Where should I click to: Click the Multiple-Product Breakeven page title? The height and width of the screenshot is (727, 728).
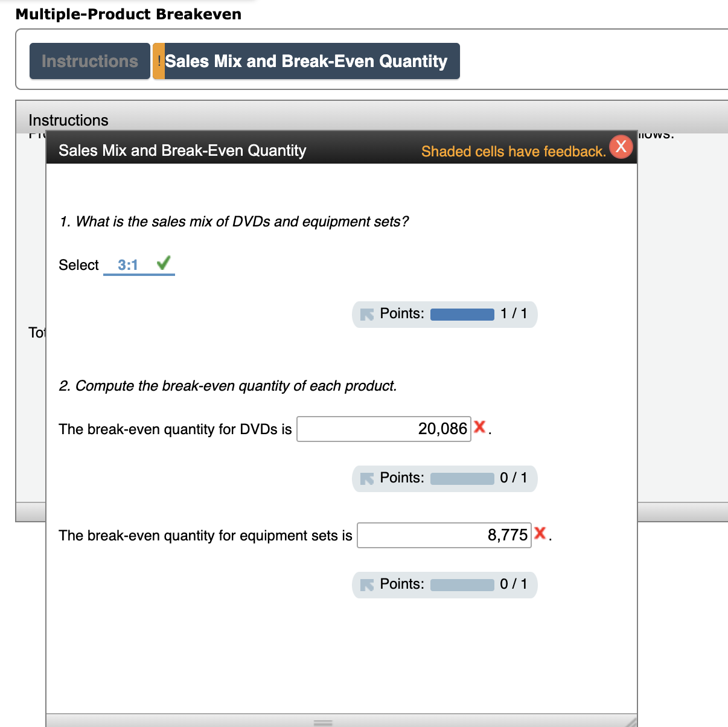[x=129, y=13]
